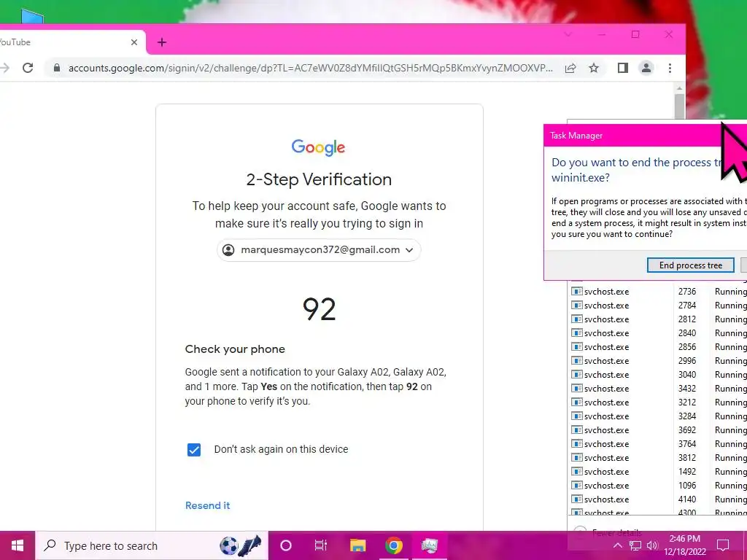The image size is (747, 560).
Task: Click the soccer ball search highlight icon
Action: [241, 545]
